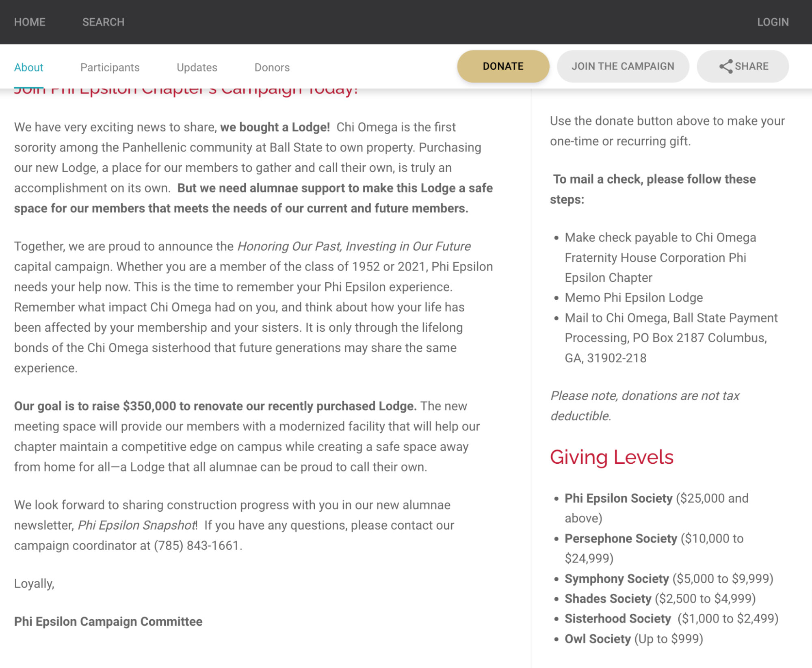Switch to the Updates tab
Screen dimensions: 812x668
[x=197, y=67]
